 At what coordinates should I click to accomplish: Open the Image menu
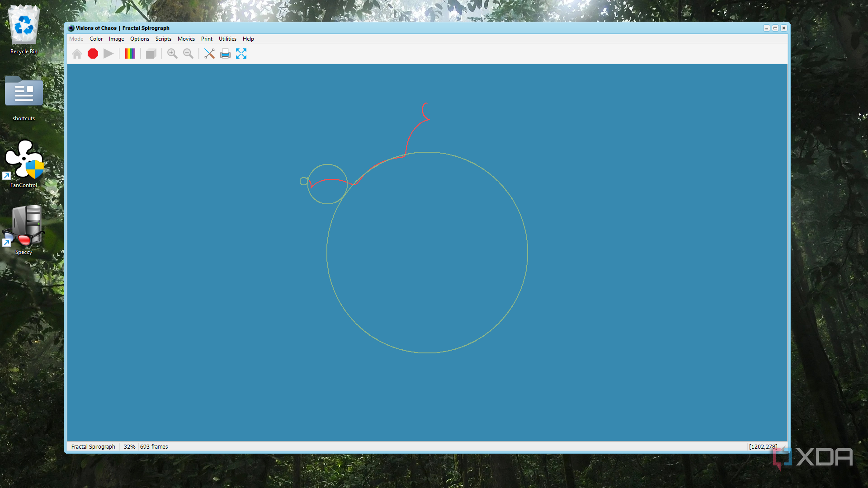pyautogui.click(x=116, y=39)
